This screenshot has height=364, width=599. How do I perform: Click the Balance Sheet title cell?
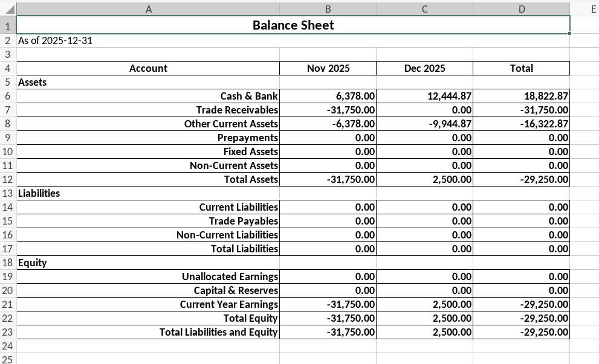pos(293,25)
